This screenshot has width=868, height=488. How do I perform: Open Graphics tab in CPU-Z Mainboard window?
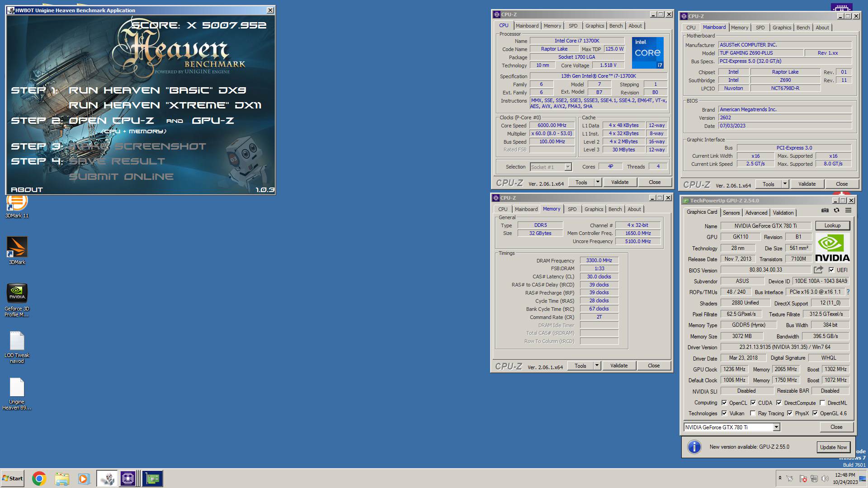click(x=782, y=28)
